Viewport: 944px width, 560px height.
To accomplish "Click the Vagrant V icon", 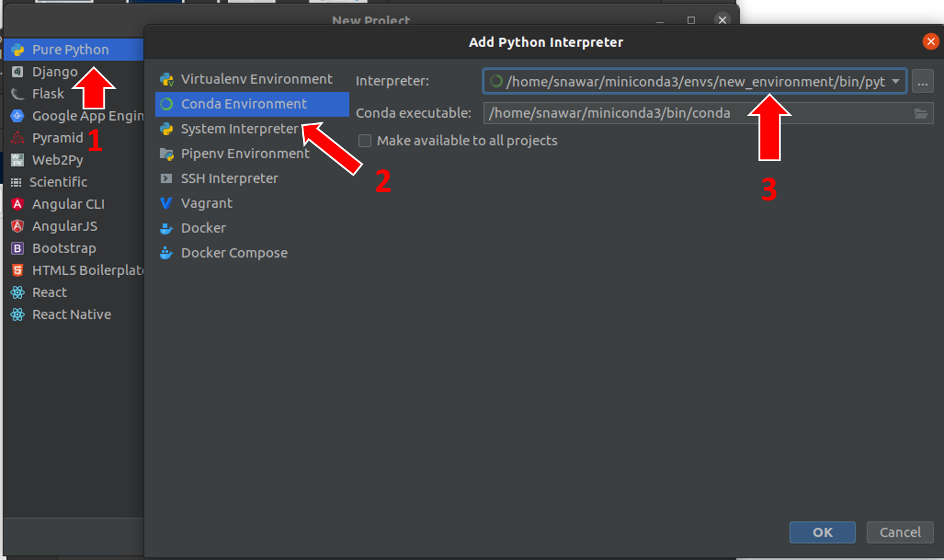I will pyautogui.click(x=166, y=204).
